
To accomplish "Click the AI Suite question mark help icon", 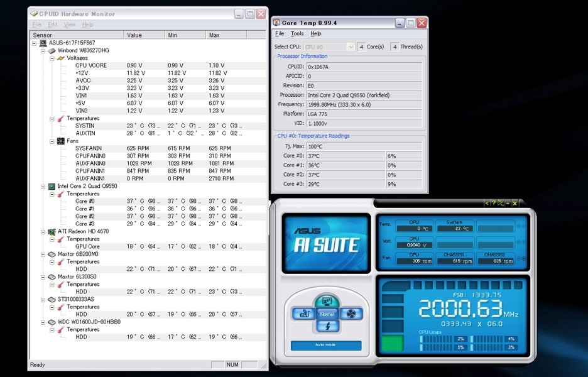I will (493, 203).
